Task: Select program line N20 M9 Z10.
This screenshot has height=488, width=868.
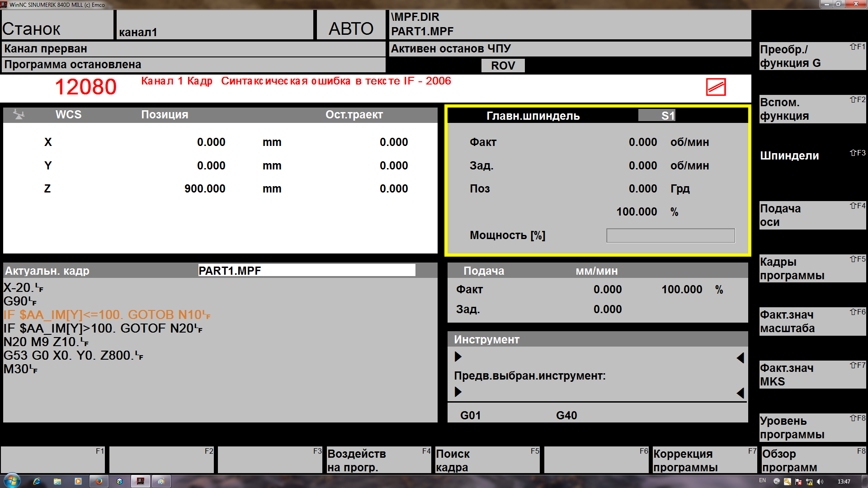Action: (x=46, y=342)
